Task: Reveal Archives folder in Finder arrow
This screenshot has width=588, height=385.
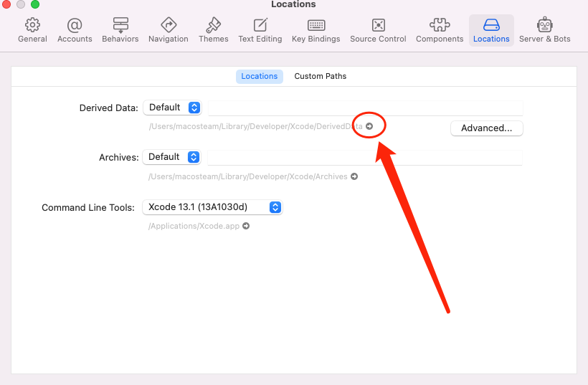Action: (354, 176)
